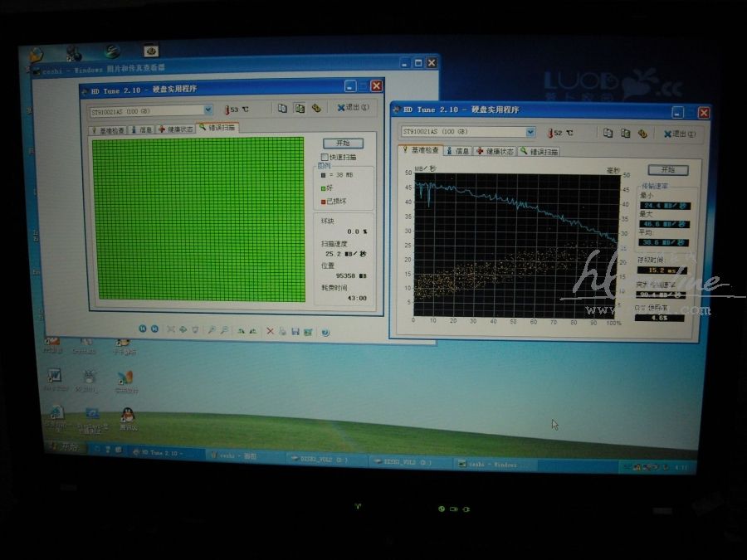Switch to ceshi - Windows taskbar button
The width and height of the screenshot is (747, 560).
(494, 464)
